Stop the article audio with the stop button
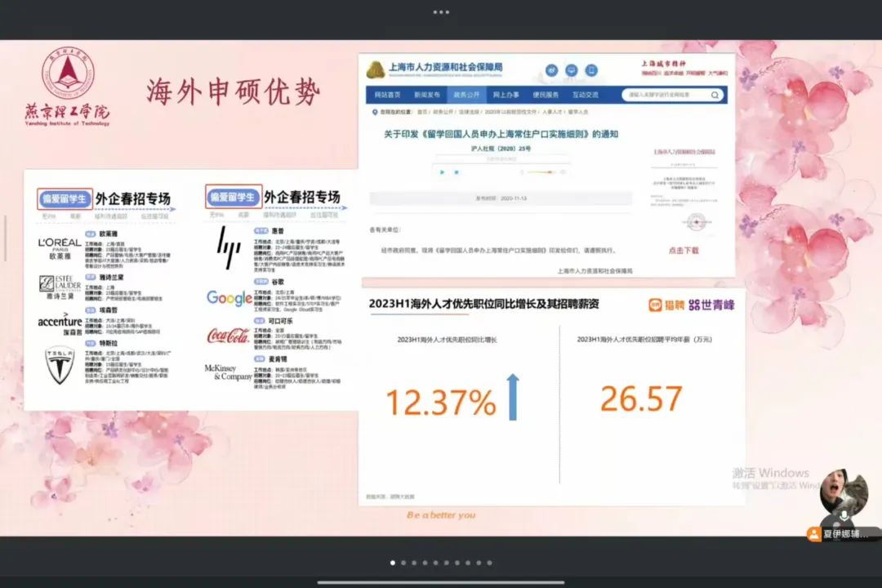Screen dimensions: 882x588 tap(457, 172)
